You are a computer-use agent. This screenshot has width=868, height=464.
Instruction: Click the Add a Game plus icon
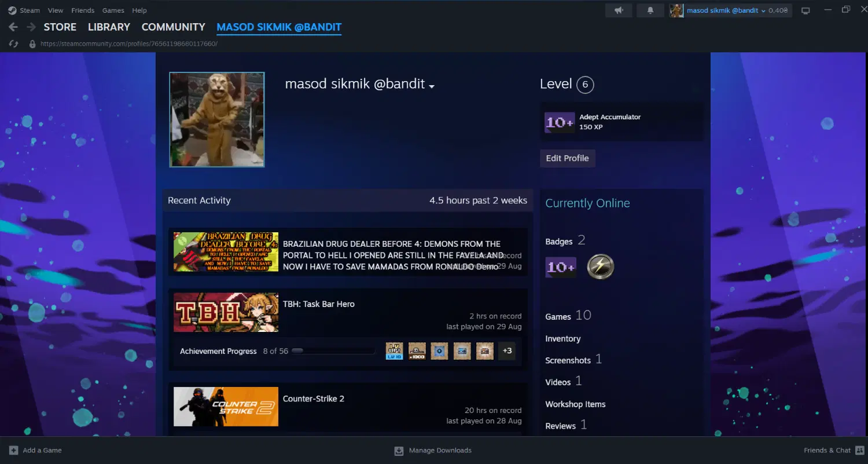click(x=13, y=450)
